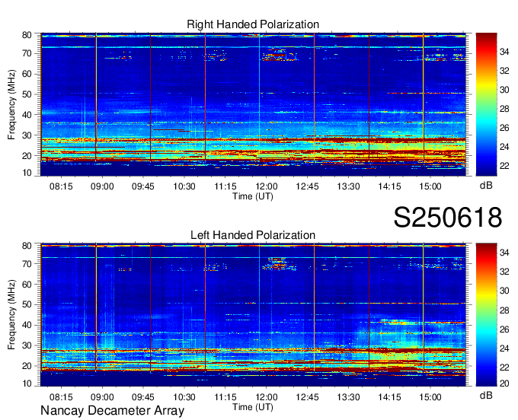The height and width of the screenshot is (420, 518).
Task: Click the dB unit label of bottom colorbar
Action: (486, 396)
